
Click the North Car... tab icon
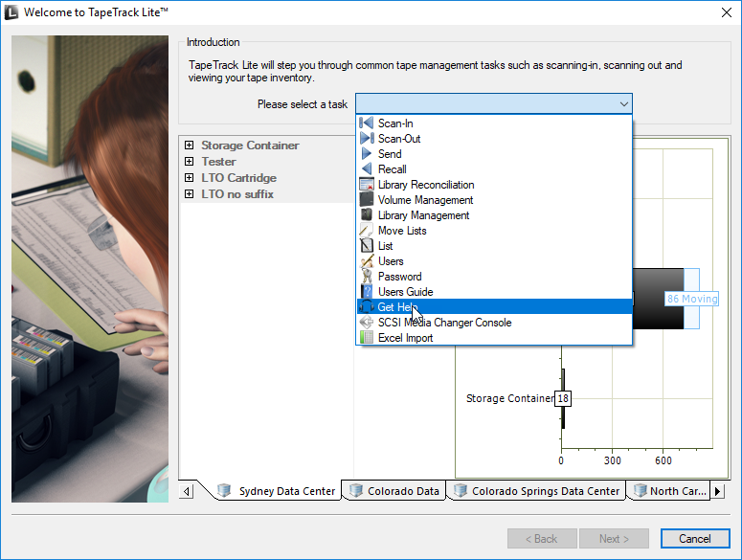pyautogui.click(x=640, y=490)
